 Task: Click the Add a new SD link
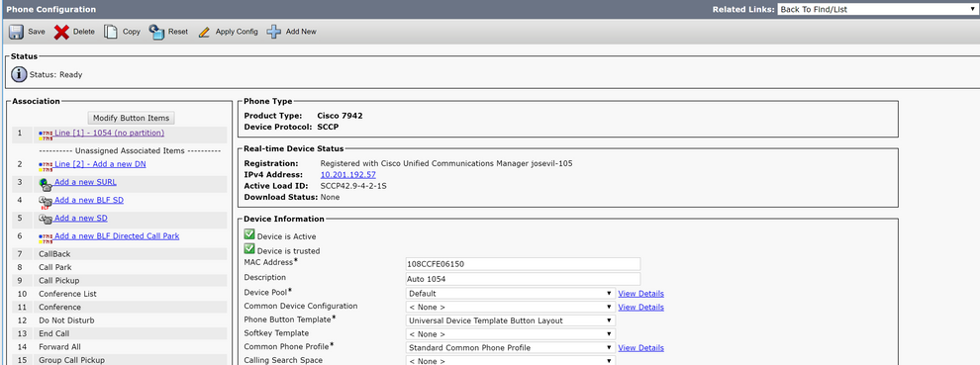tap(80, 219)
